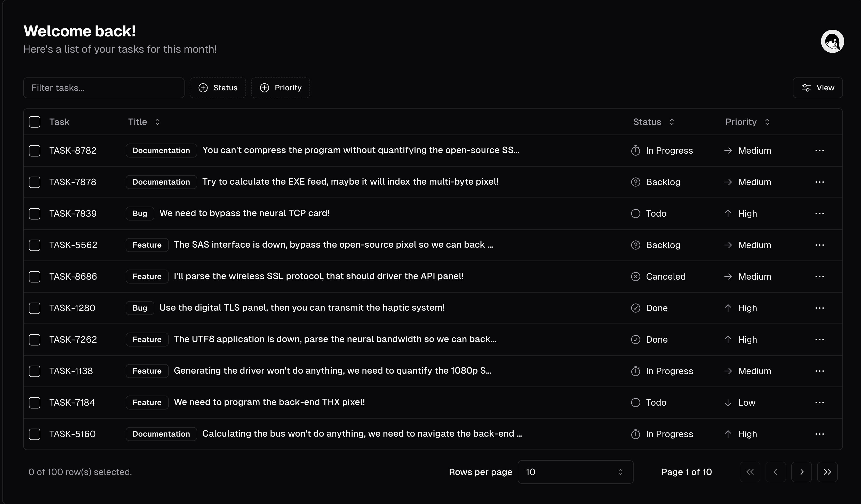
Task: Open the Status filter menu
Action: tap(218, 88)
